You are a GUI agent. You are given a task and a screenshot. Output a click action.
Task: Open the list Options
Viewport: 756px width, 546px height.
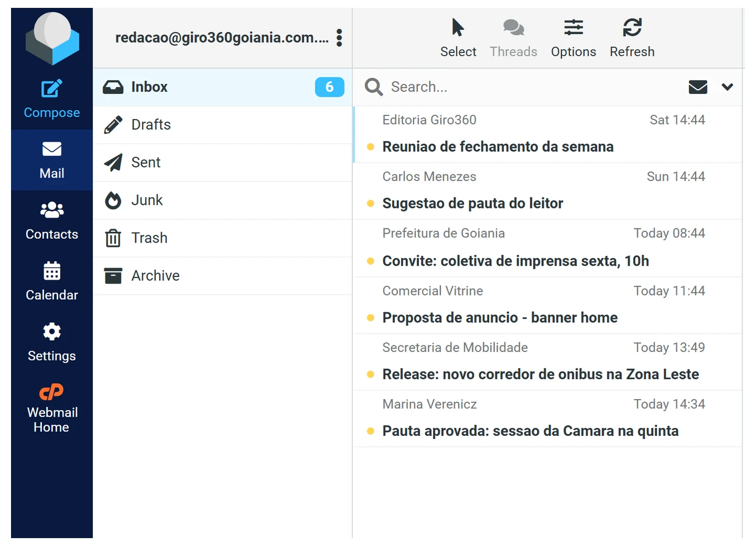pos(573,38)
